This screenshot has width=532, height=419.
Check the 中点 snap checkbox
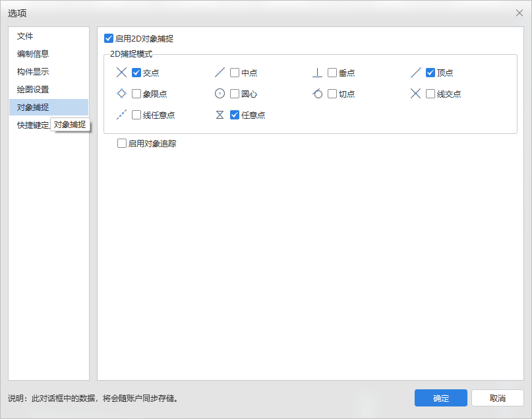[235, 73]
